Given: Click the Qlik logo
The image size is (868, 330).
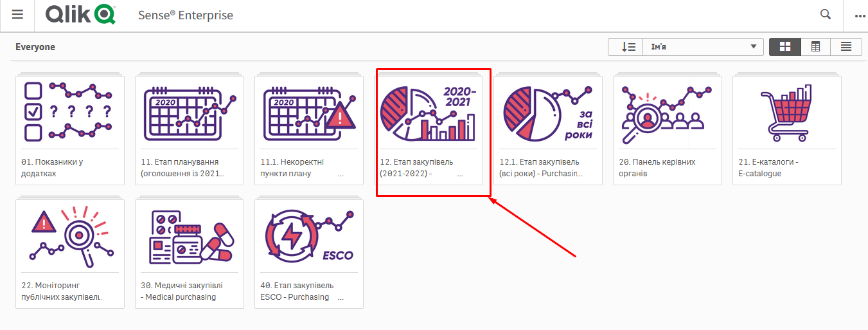Looking at the screenshot, I should pyautogui.click(x=80, y=15).
